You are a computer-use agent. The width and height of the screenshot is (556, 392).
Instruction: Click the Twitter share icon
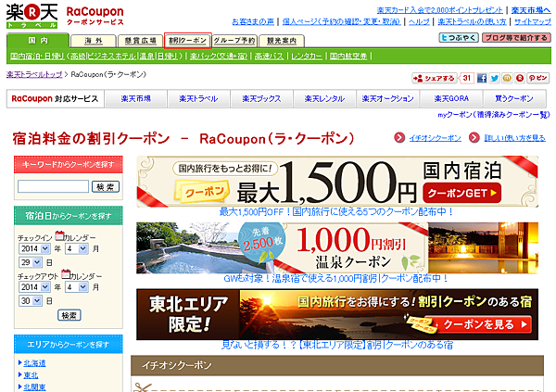click(x=494, y=78)
